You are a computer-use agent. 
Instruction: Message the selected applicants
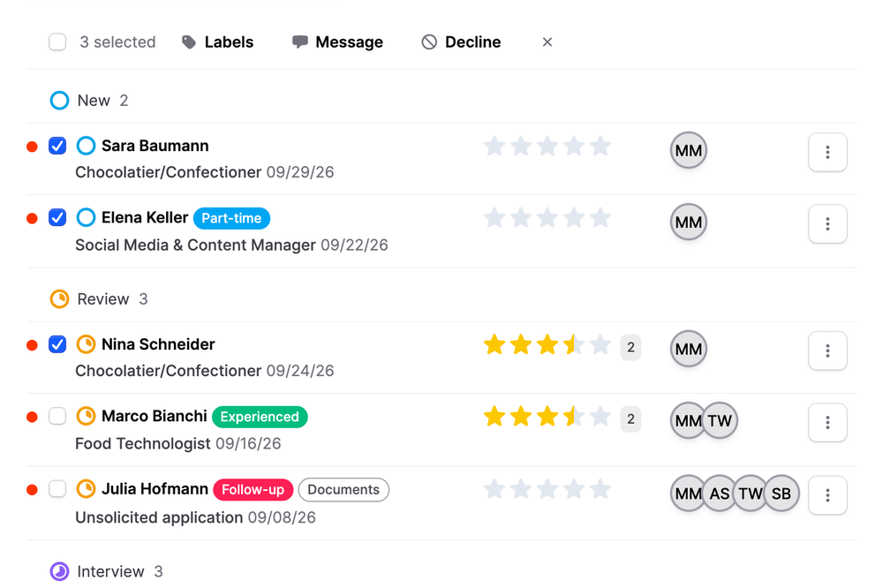(x=337, y=42)
